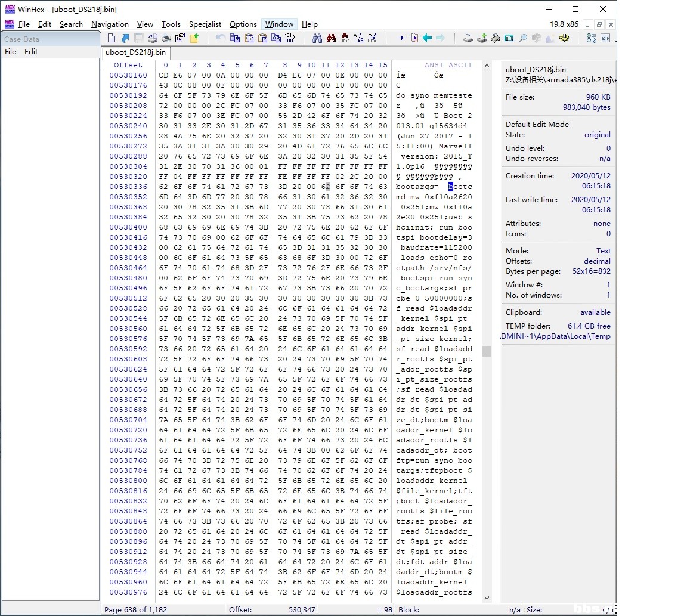Image resolution: width=687 pixels, height=616 pixels.
Task: Open the Tools menu
Action: 171,24
